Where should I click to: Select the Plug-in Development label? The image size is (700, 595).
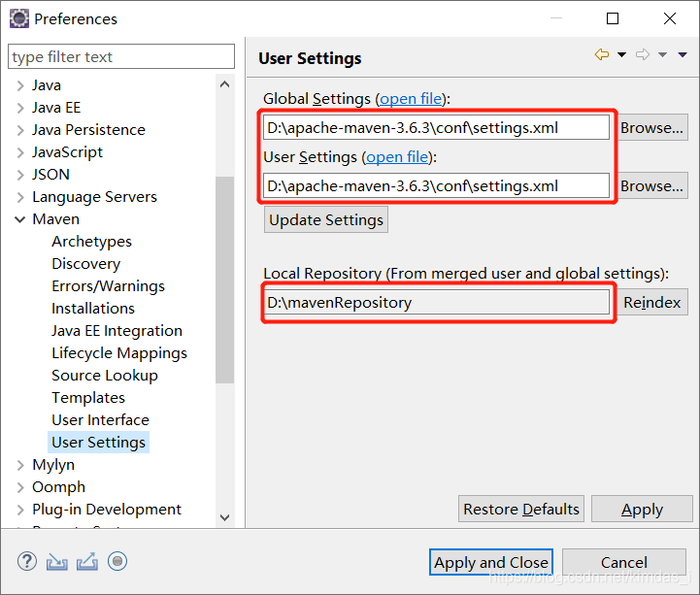click(106, 510)
